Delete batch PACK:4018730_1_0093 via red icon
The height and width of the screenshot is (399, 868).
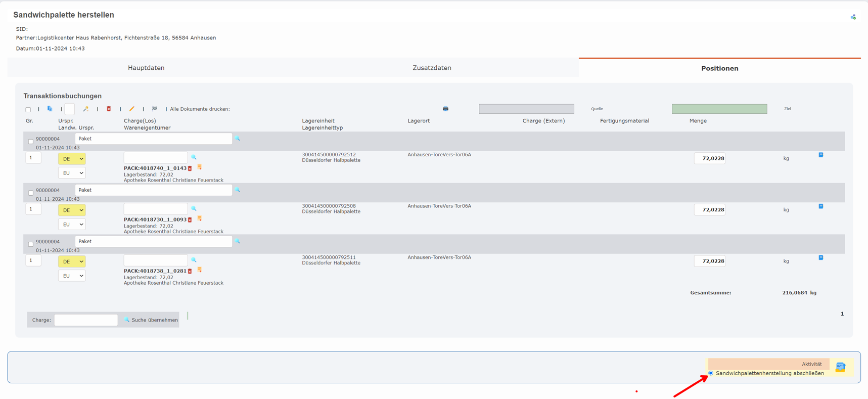[x=190, y=220]
